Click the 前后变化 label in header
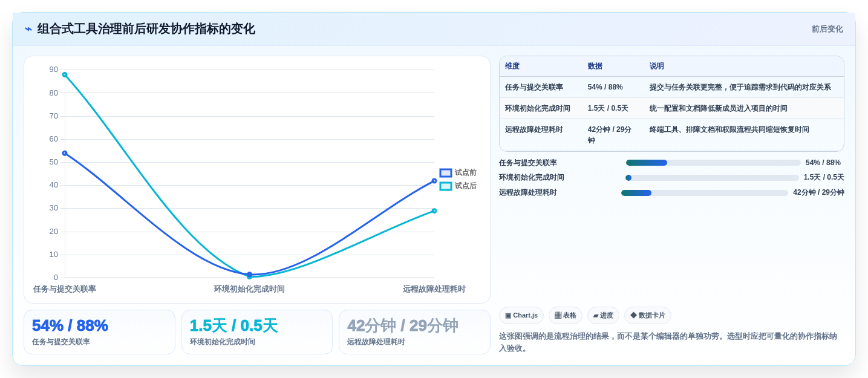 click(x=827, y=29)
